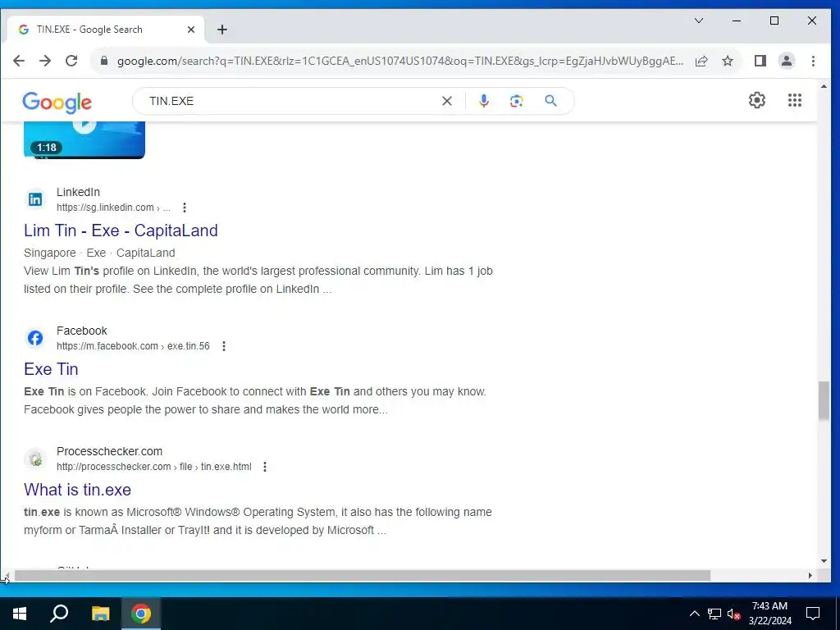Open the Lim Tin - Exe - CapitaLand link
Image resolution: width=840 pixels, height=630 pixels.
pos(121,231)
